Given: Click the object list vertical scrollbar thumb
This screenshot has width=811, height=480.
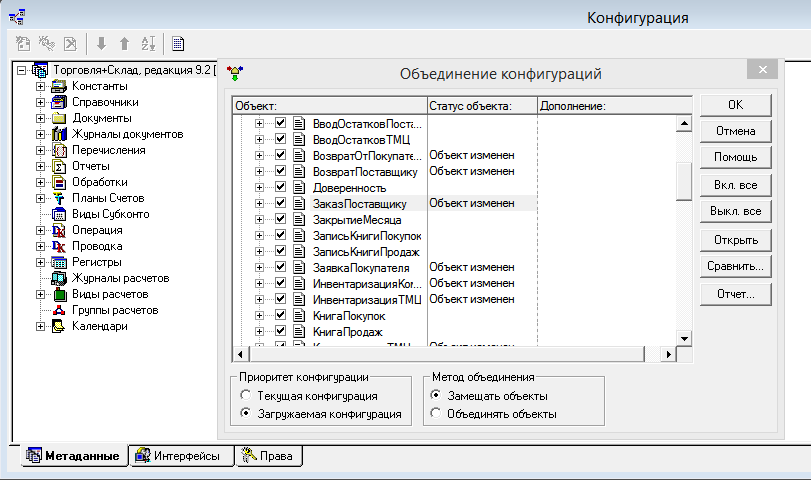Looking at the screenshot, I should 684,181.
